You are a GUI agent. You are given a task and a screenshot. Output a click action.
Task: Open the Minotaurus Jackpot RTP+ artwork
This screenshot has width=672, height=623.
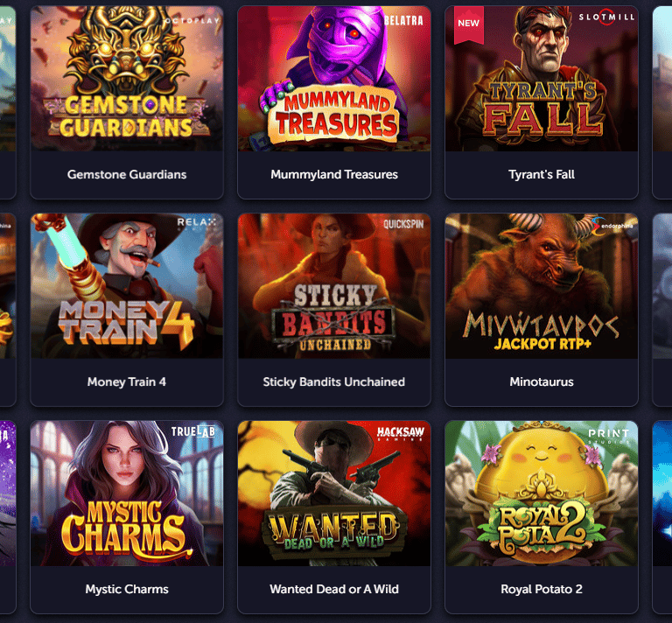pos(542,286)
